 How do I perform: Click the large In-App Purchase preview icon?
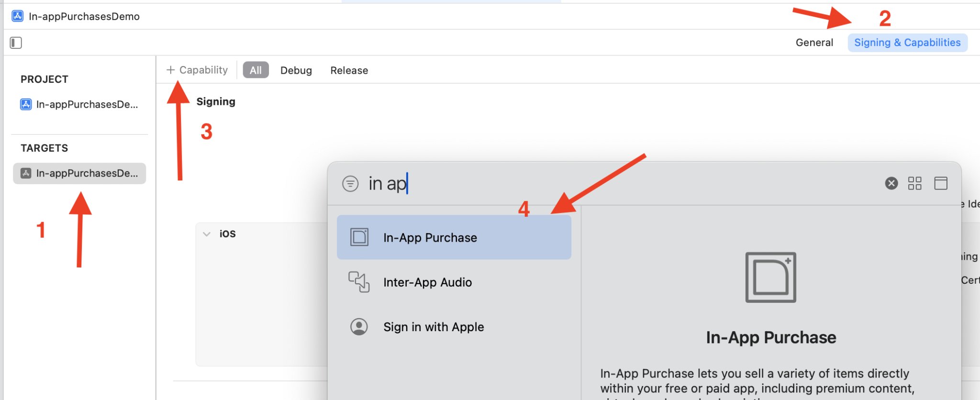click(x=770, y=278)
